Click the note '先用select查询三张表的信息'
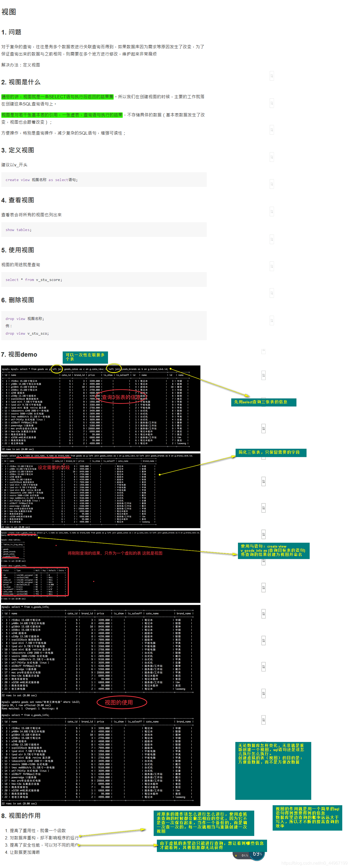 click(x=264, y=402)
